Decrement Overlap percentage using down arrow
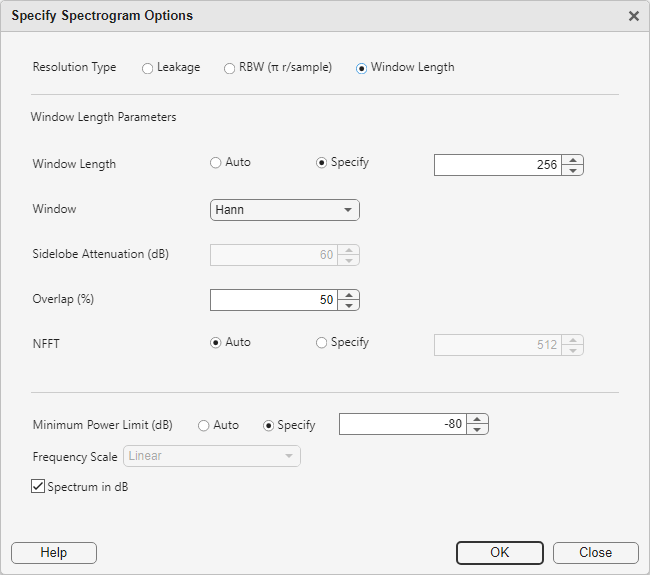The height and width of the screenshot is (575, 650). pos(348,305)
